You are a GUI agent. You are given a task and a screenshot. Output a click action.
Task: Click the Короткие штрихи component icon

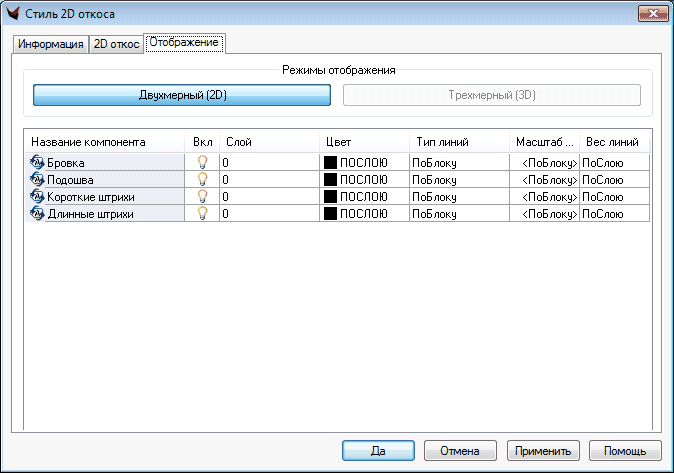click(x=38, y=196)
